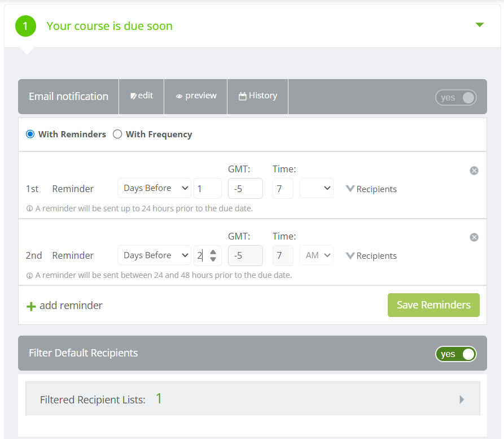Open 1st Reminder Days Before dropdown

tap(154, 188)
